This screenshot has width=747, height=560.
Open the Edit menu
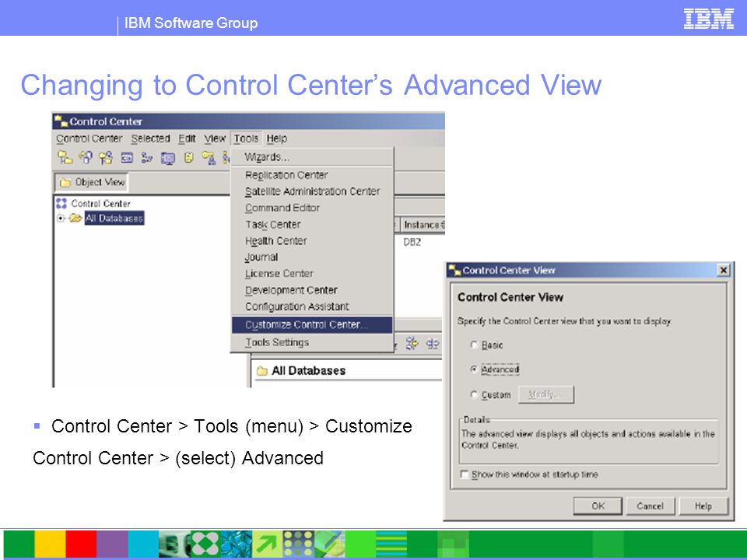tap(187, 138)
